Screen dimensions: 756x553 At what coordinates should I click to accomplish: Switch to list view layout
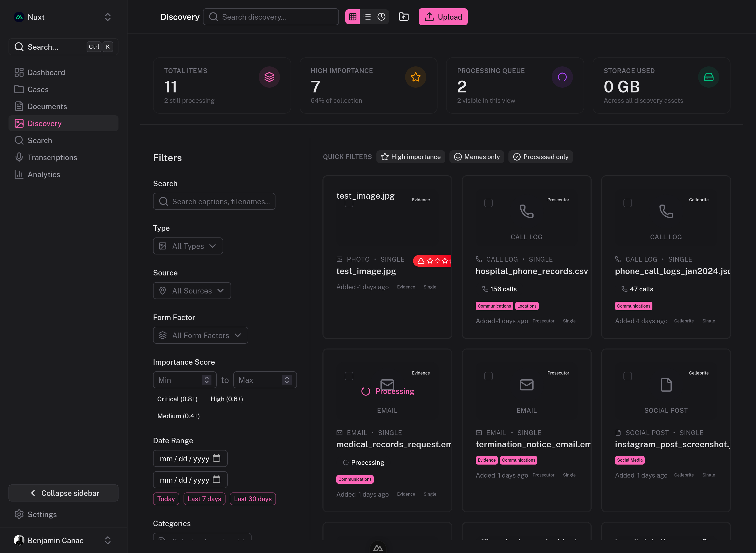(x=367, y=17)
